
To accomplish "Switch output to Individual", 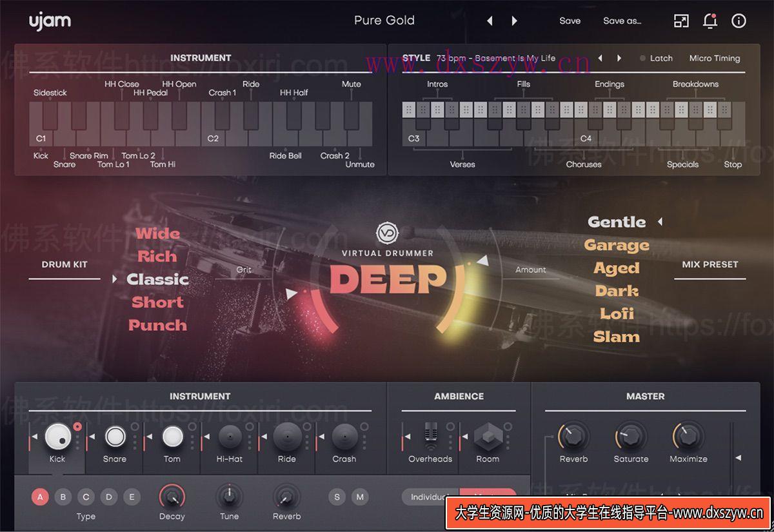I will [431, 497].
